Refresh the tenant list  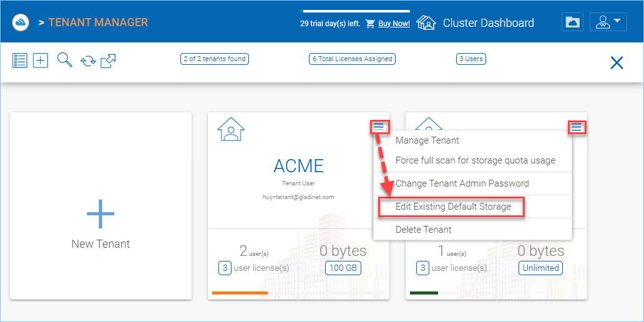coord(88,61)
